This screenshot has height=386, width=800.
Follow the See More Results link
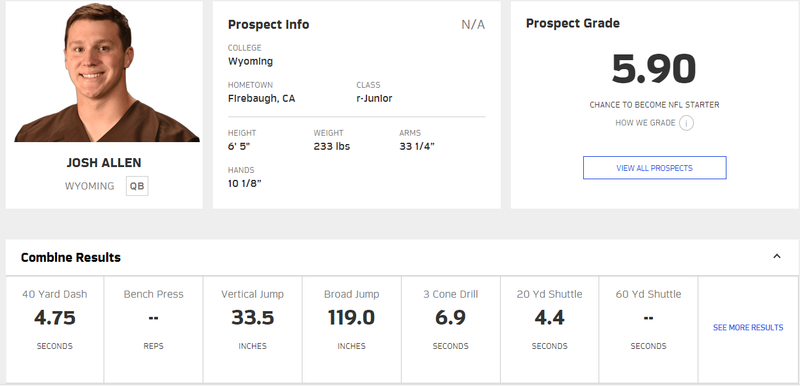pos(748,327)
